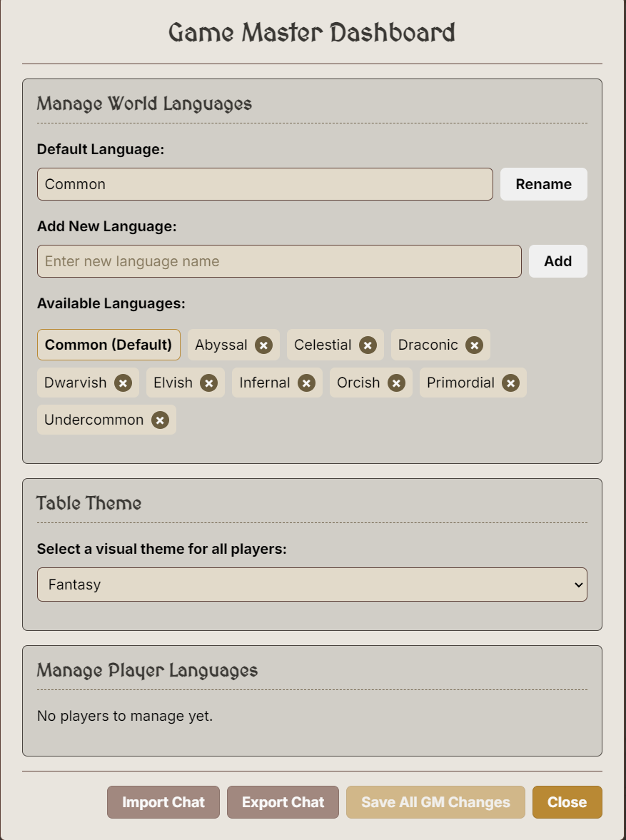The width and height of the screenshot is (626, 840).
Task: Export the chat log
Action: click(283, 802)
